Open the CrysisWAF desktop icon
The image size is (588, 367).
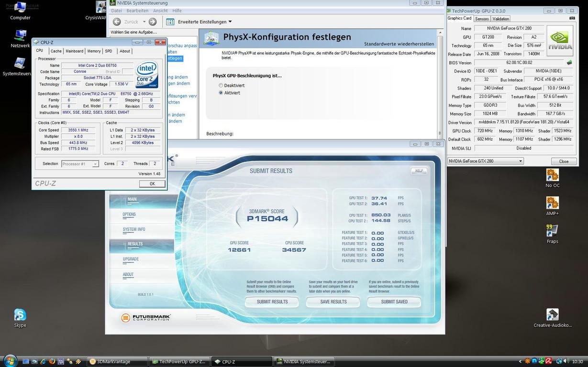point(98,11)
